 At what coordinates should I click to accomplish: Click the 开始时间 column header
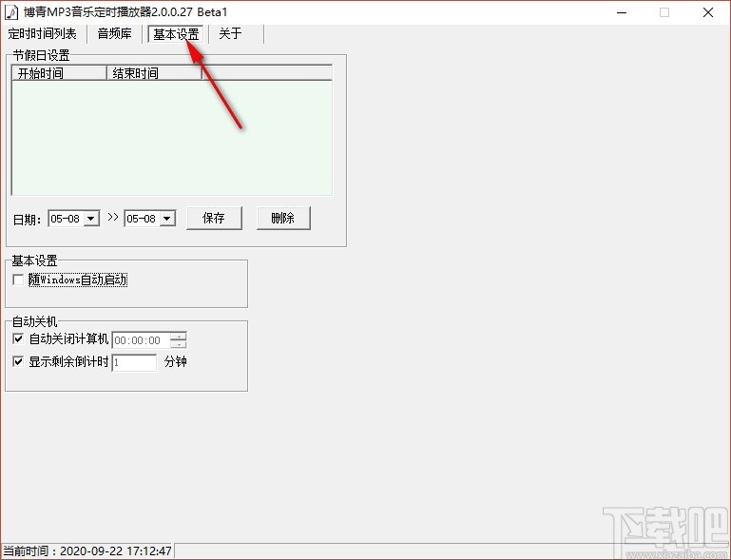tap(60, 73)
